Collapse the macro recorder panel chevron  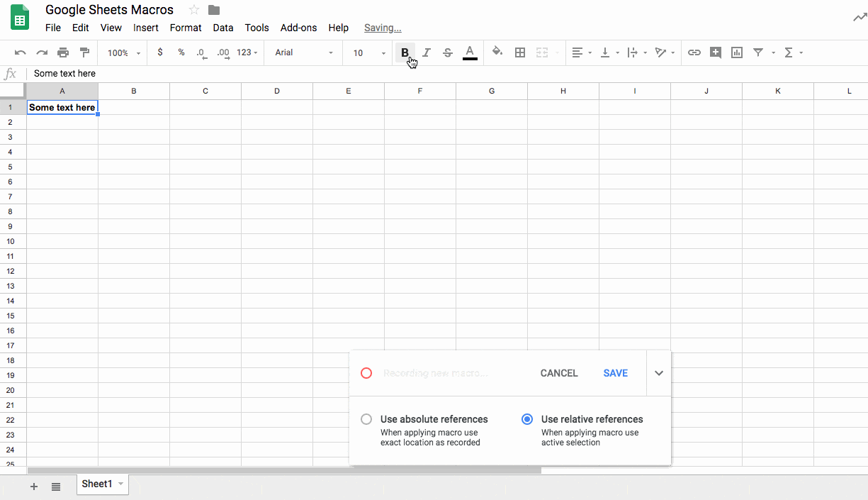tap(659, 373)
